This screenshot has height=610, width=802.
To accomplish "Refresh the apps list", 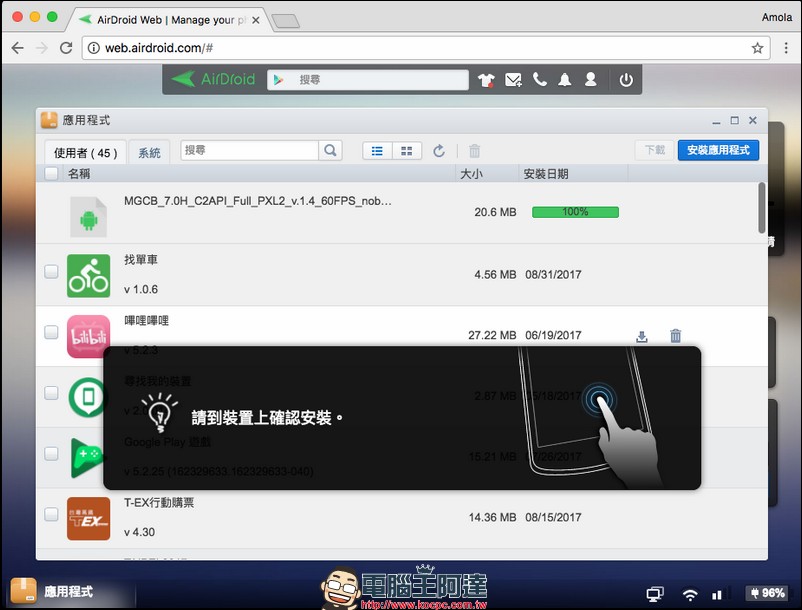I will 439,151.
